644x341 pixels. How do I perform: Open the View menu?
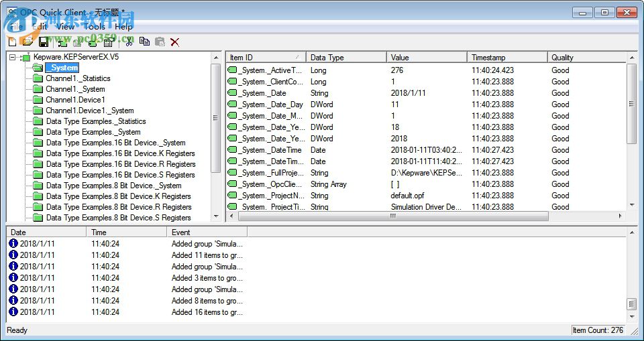(65, 27)
